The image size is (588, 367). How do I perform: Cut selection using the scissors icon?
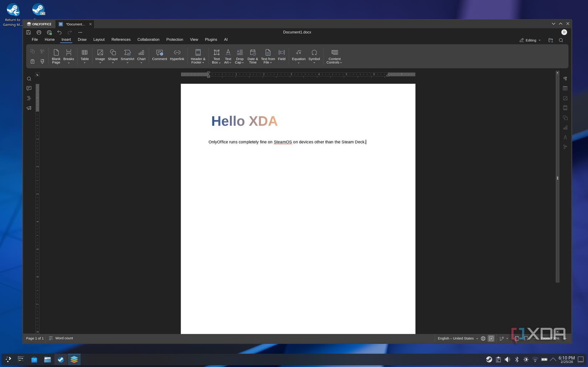[x=42, y=52]
